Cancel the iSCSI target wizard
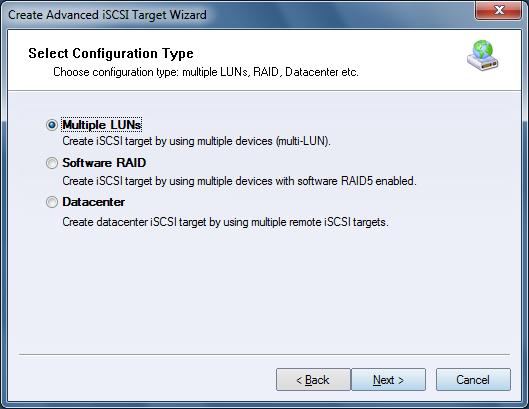Screen dimensions: 529x409 point(473,380)
